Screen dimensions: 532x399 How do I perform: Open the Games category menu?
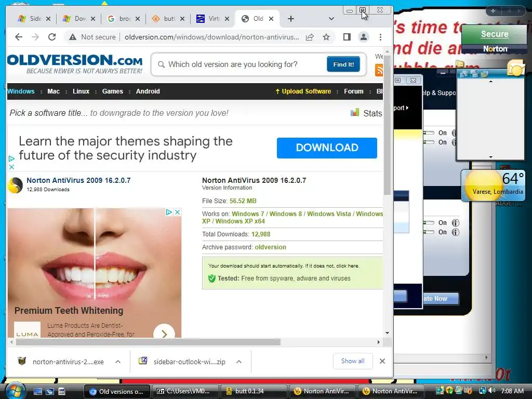[x=112, y=91]
